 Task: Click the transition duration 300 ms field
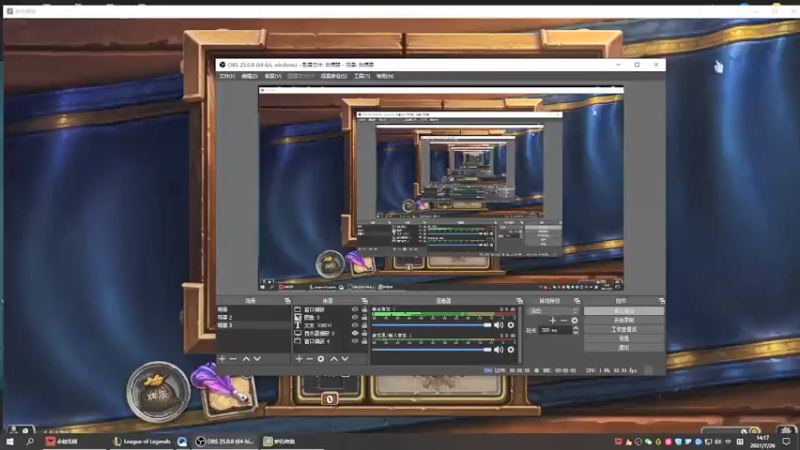click(556, 331)
